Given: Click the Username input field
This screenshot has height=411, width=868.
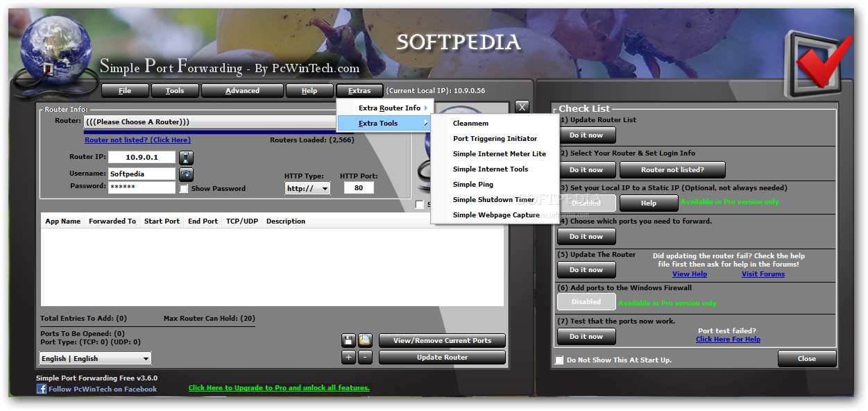Looking at the screenshot, I should click(x=142, y=174).
